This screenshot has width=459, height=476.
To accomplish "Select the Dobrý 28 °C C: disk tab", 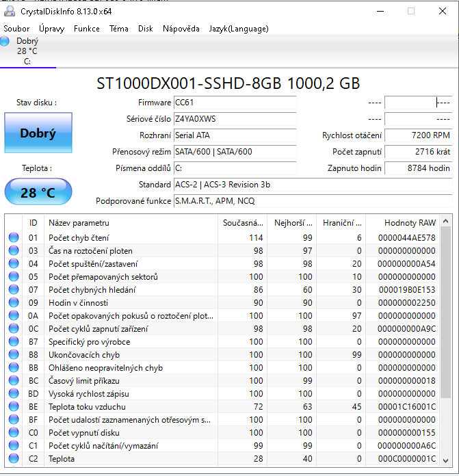I will [27, 51].
